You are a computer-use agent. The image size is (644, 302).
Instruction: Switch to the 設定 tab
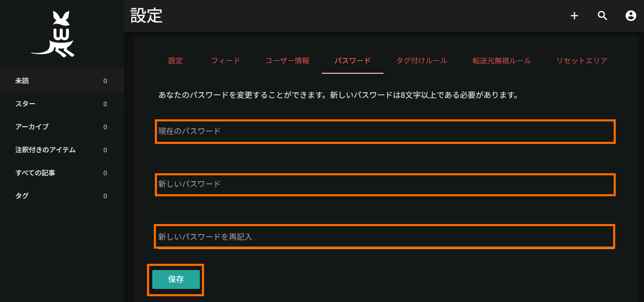pyautogui.click(x=176, y=61)
